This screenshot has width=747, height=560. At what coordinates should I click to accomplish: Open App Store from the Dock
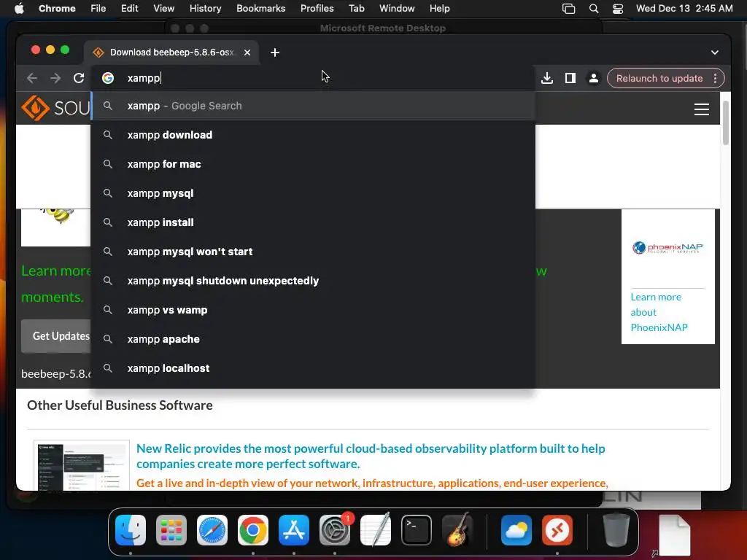point(294,530)
